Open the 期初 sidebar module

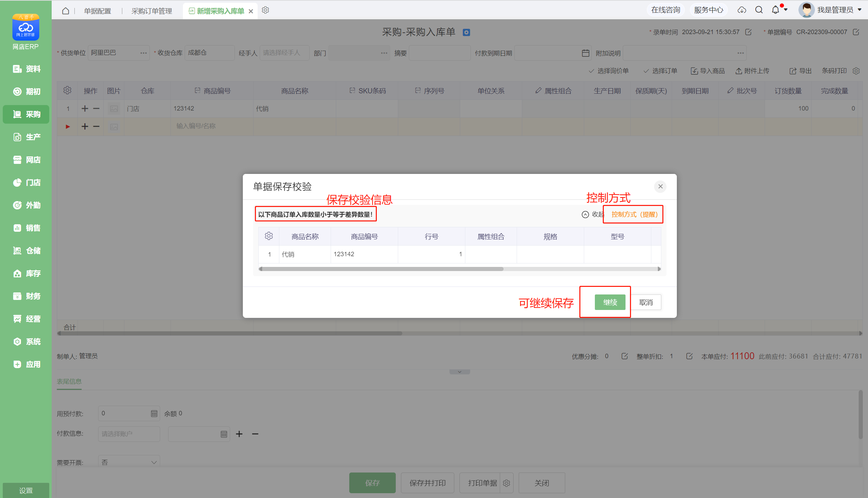(26, 92)
